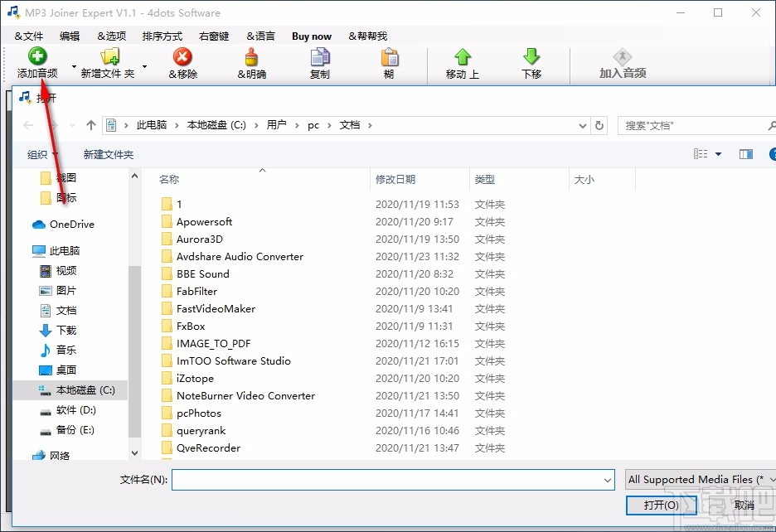The image size is (776, 532).
Task: Open the view options dropdown arrow
Action: point(718,154)
